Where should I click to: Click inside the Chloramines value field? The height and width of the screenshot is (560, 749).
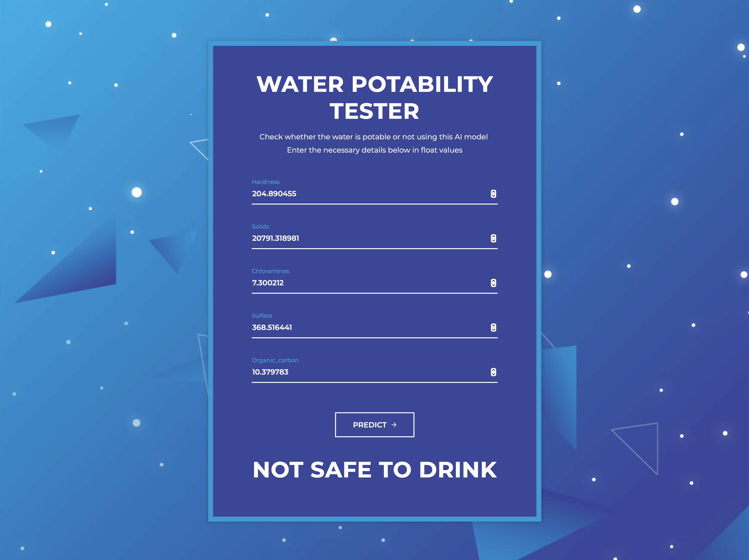[x=338, y=283]
